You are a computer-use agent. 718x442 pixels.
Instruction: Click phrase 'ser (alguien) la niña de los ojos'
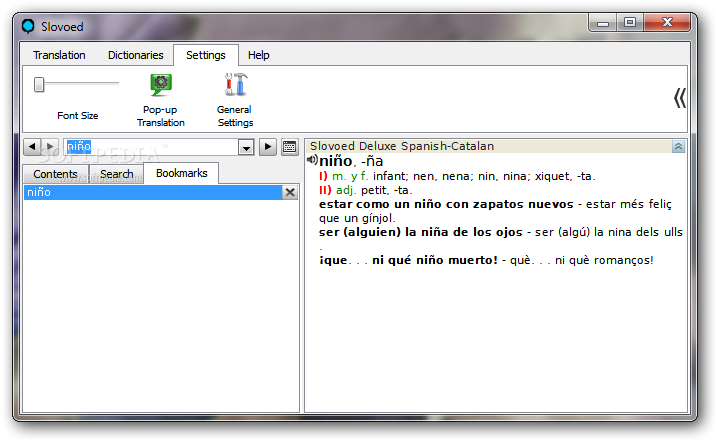click(x=420, y=232)
